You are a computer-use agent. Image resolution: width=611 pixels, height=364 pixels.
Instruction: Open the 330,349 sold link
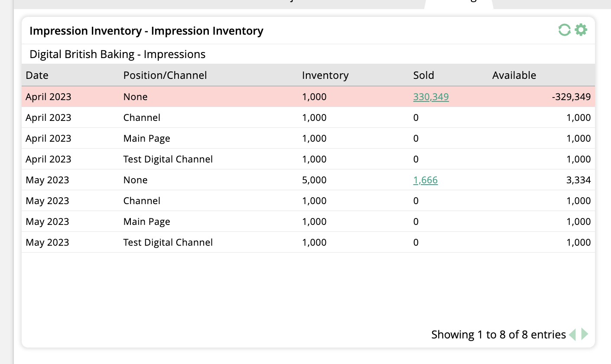click(x=431, y=97)
